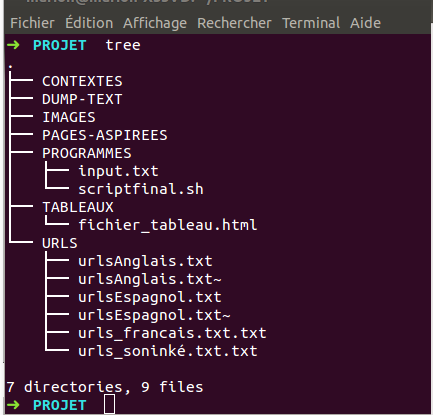The width and height of the screenshot is (433, 415).
Task: Click input.txt in the tree output
Action: tap(118, 171)
